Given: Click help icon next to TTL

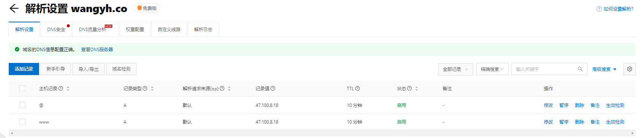Looking at the screenshot, I should (x=357, y=88).
